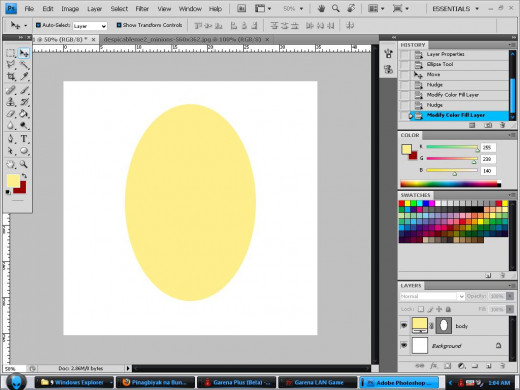This screenshot has height=390, width=520.
Task: Select the Hand tool in toolbox
Action: coord(11,164)
